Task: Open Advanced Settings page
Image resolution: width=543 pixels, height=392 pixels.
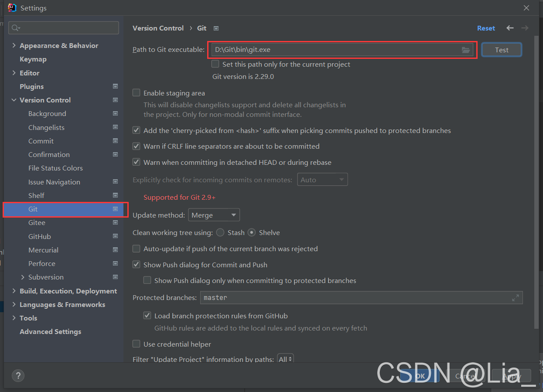Action: (50, 331)
